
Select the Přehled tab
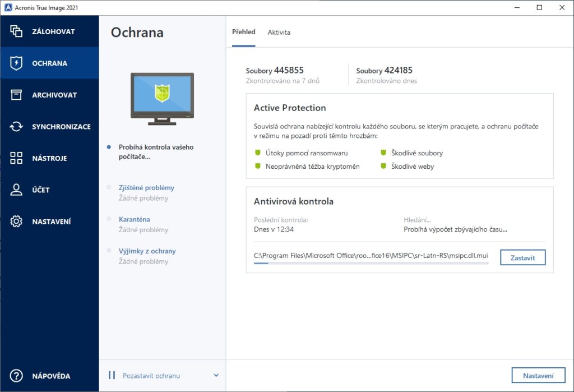pos(243,33)
